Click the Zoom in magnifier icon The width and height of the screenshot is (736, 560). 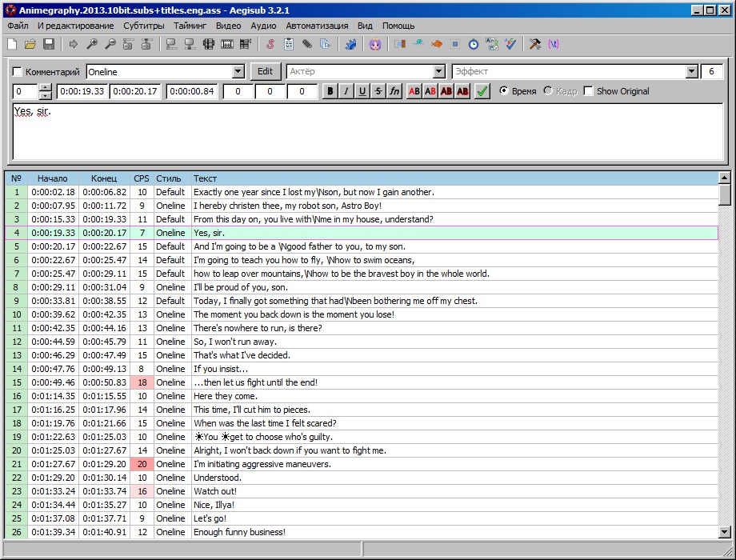click(x=92, y=44)
